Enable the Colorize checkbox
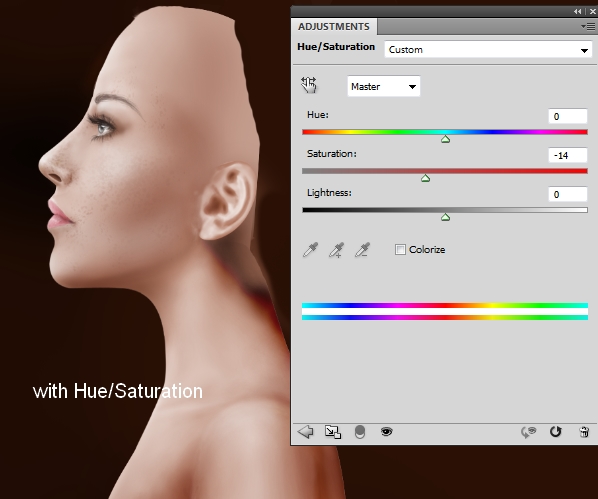The width and height of the screenshot is (598, 499). [400, 250]
